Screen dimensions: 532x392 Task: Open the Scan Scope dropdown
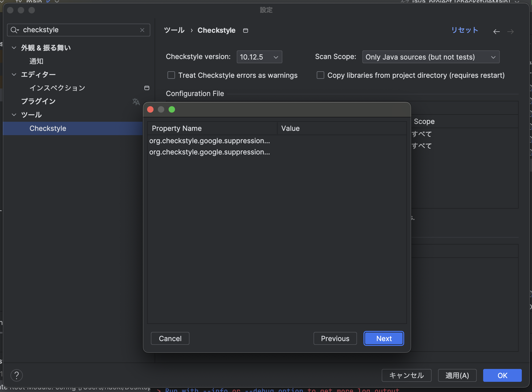click(431, 57)
